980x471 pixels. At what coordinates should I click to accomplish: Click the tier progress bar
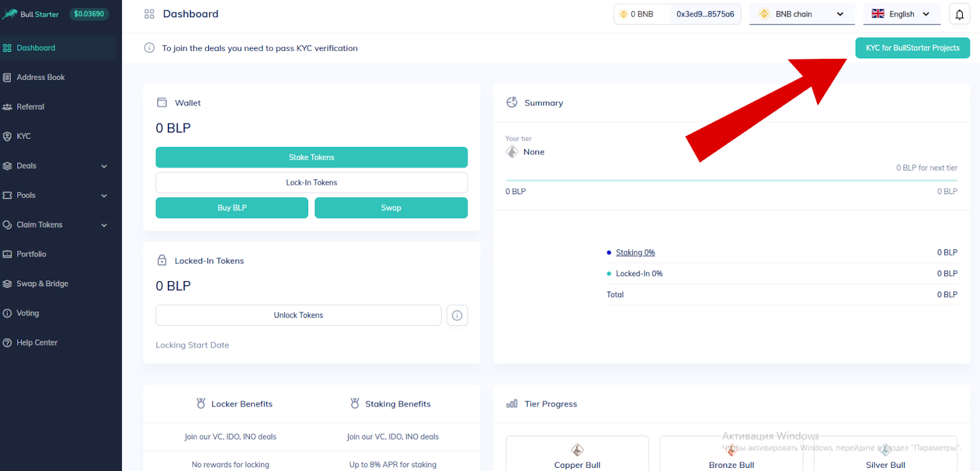tap(731, 181)
